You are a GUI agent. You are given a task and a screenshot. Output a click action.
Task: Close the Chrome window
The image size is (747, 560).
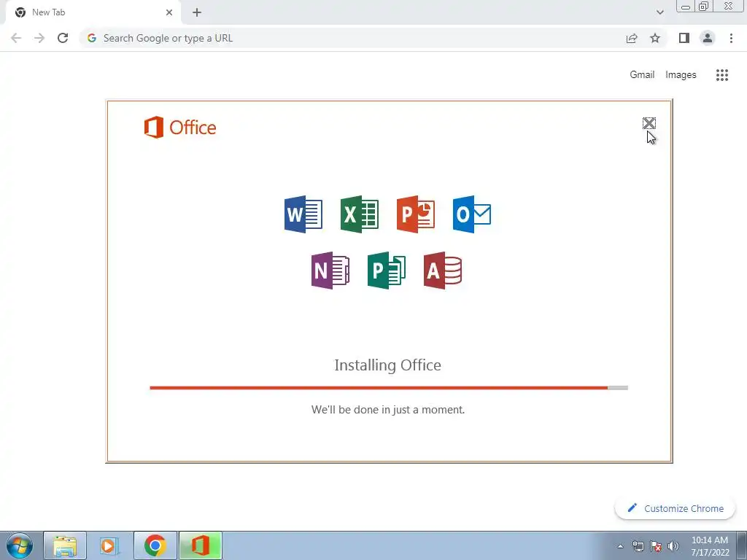click(x=729, y=7)
